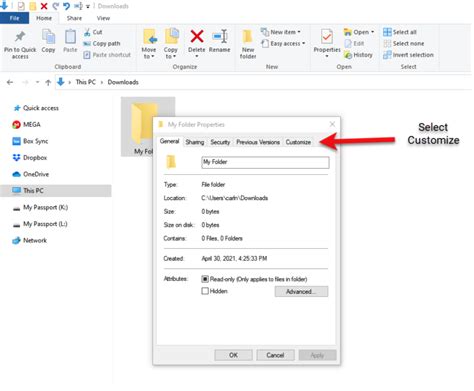Click Select all
The height and width of the screenshot is (391, 474).
tap(400, 32)
